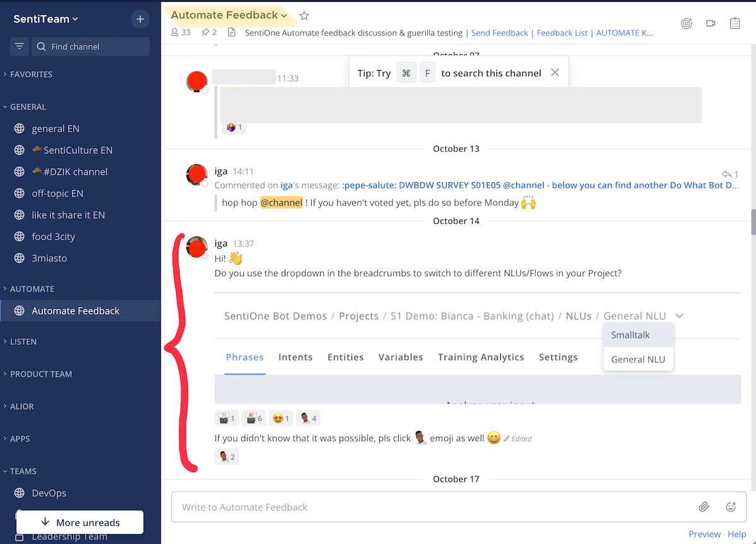756x544 pixels.
Task: Click the plus button beside SentiTeam
Action: tap(140, 19)
